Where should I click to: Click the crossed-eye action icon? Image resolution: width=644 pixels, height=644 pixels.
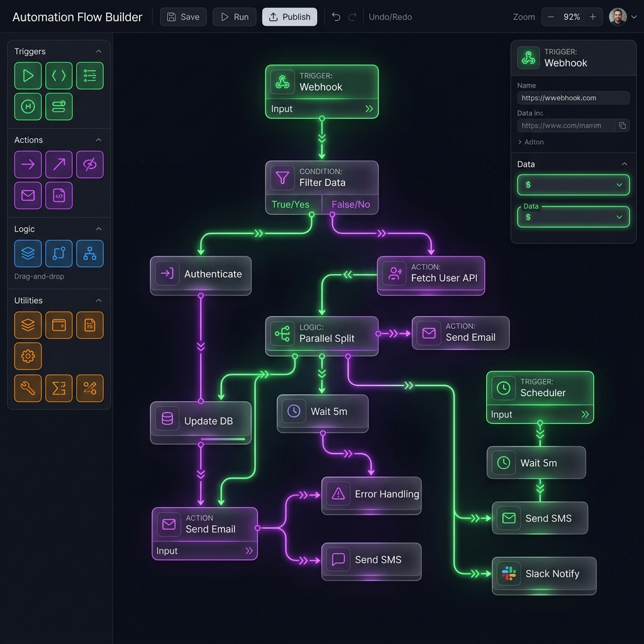(89, 164)
